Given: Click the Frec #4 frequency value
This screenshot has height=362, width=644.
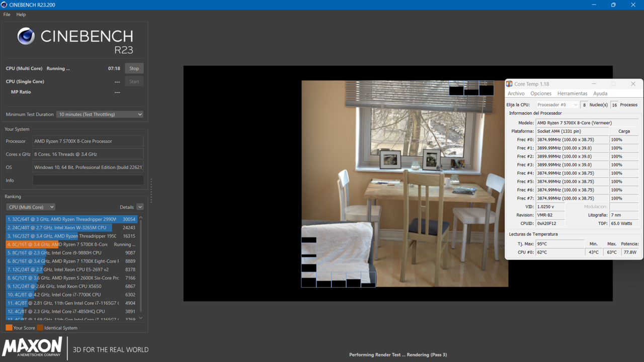Looking at the screenshot, I should tap(573, 173).
